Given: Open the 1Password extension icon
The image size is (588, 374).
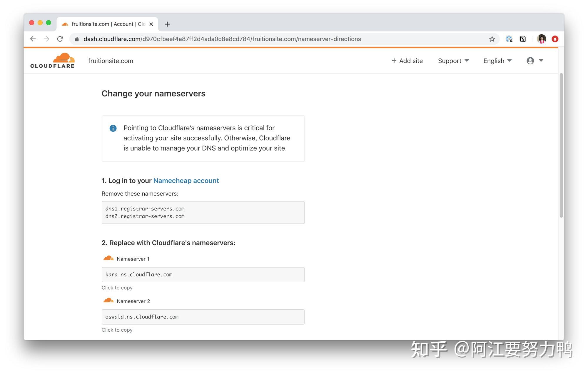Looking at the screenshot, I should [509, 39].
